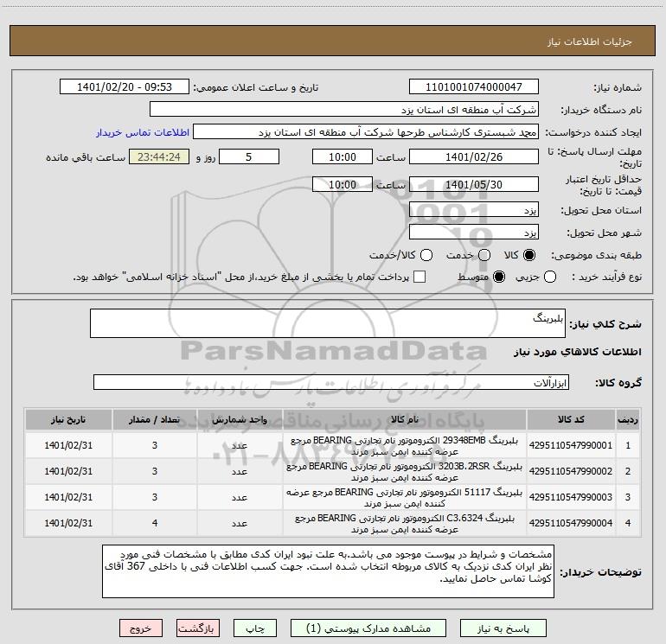
Task: Click the buyer description text area
Action: click(x=328, y=571)
